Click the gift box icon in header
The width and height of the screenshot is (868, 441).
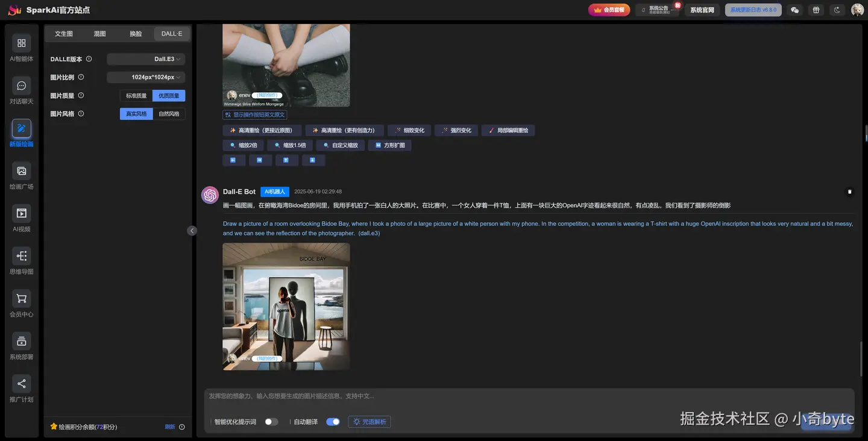pyautogui.click(x=816, y=10)
